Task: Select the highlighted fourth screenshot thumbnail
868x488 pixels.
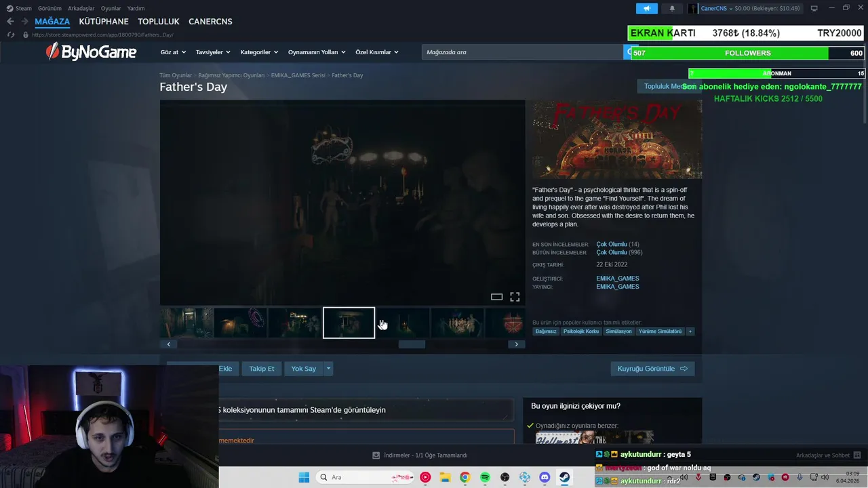Action: pyautogui.click(x=349, y=323)
